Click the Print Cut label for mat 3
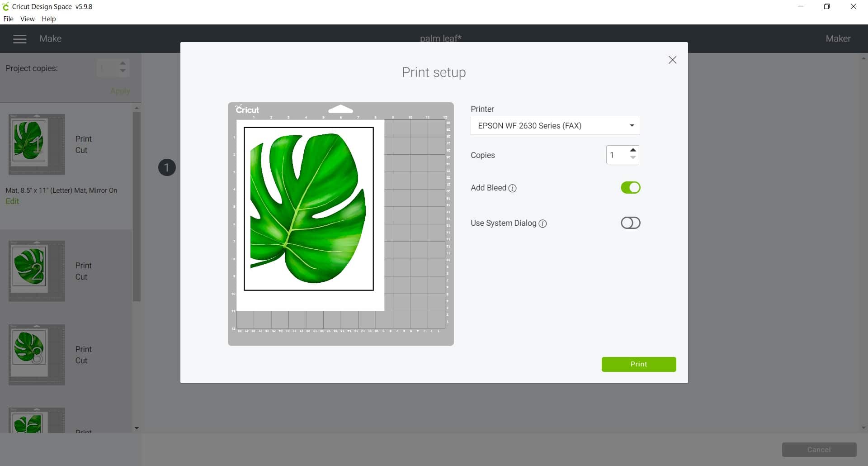 [83, 355]
